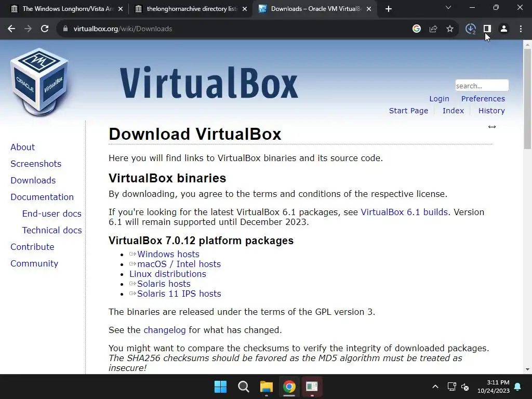Click the double-arrow width toggle icon
Screen dimensions: 532x399
tap(492, 127)
